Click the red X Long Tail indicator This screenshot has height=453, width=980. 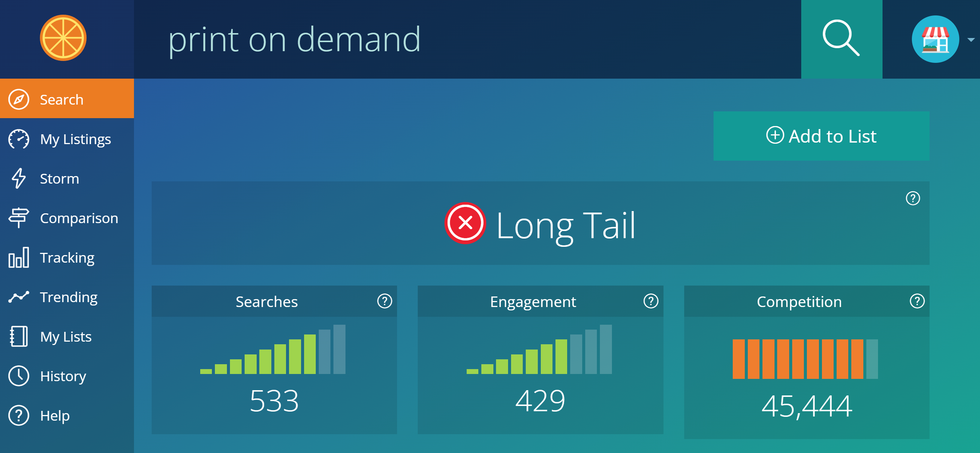pos(465,223)
